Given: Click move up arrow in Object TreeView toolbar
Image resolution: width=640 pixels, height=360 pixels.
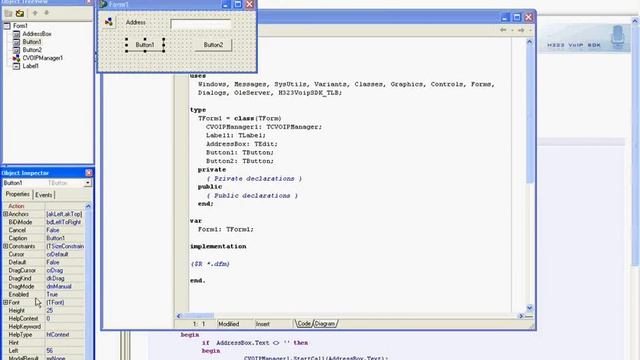Looking at the screenshot, I should coord(35,13).
